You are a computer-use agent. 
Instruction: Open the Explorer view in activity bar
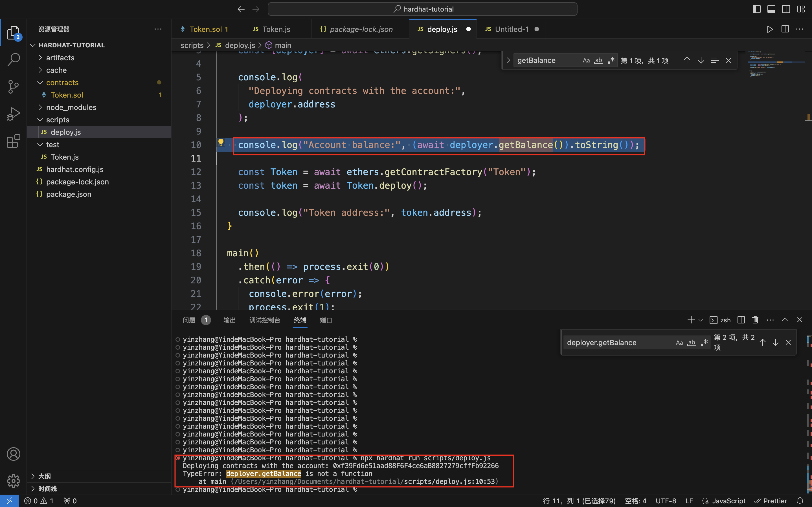click(x=14, y=32)
